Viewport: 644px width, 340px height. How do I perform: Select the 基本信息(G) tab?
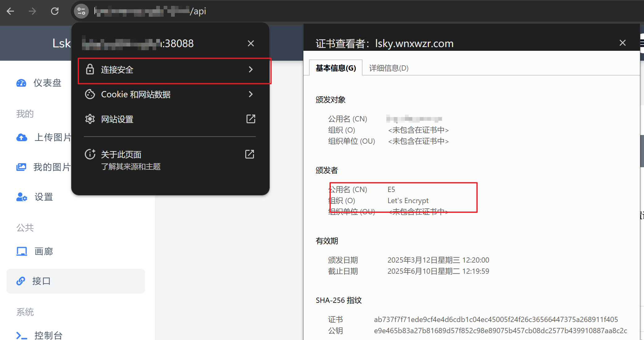point(336,68)
